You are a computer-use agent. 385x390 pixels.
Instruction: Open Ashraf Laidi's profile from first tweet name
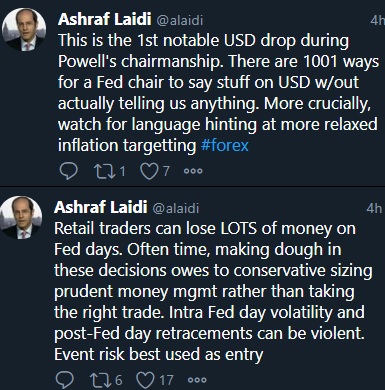click(x=105, y=20)
